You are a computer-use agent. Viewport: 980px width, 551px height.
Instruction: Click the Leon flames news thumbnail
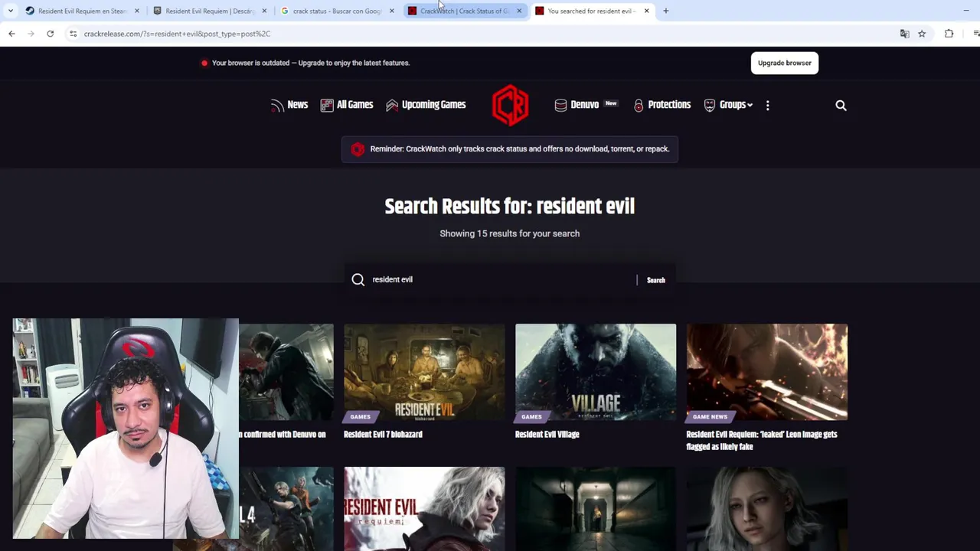pos(767,372)
